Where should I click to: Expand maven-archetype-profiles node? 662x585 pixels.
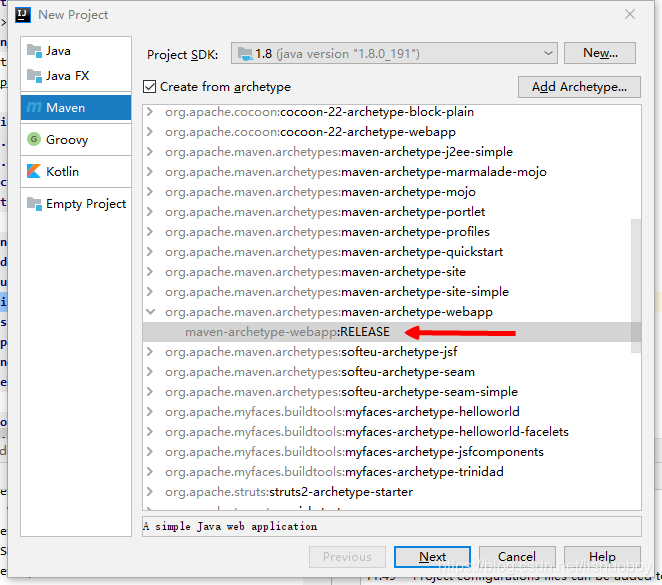[150, 232]
